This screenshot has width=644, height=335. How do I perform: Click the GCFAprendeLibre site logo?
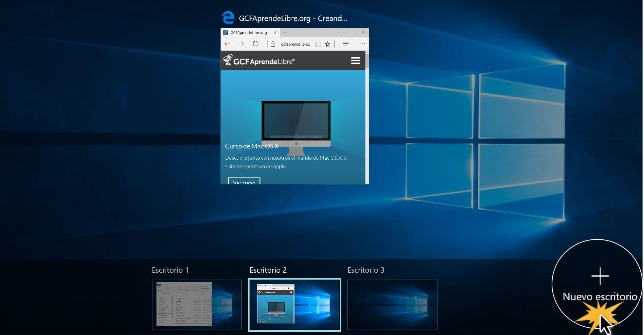(259, 60)
